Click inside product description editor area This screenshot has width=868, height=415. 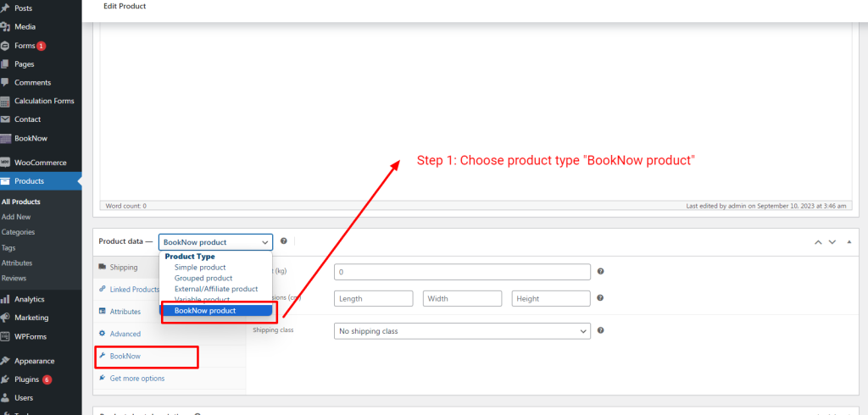(x=476, y=111)
